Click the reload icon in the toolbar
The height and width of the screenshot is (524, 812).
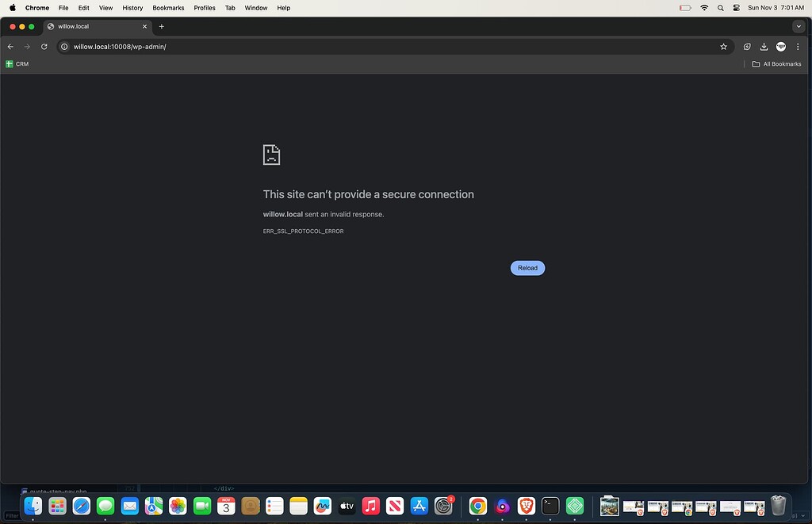[44, 47]
